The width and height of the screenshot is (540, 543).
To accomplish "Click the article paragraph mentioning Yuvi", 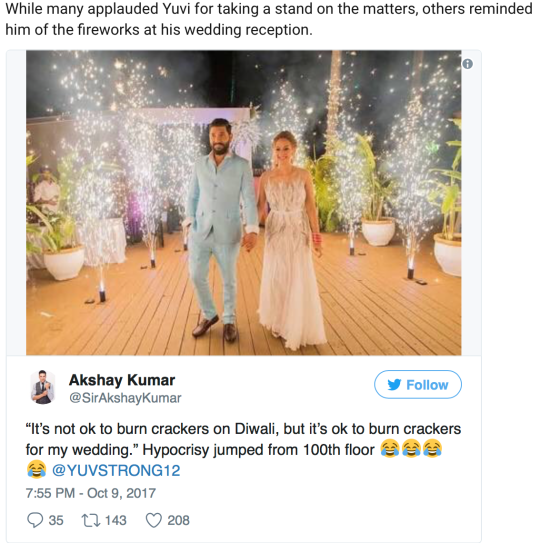I will [269, 19].
